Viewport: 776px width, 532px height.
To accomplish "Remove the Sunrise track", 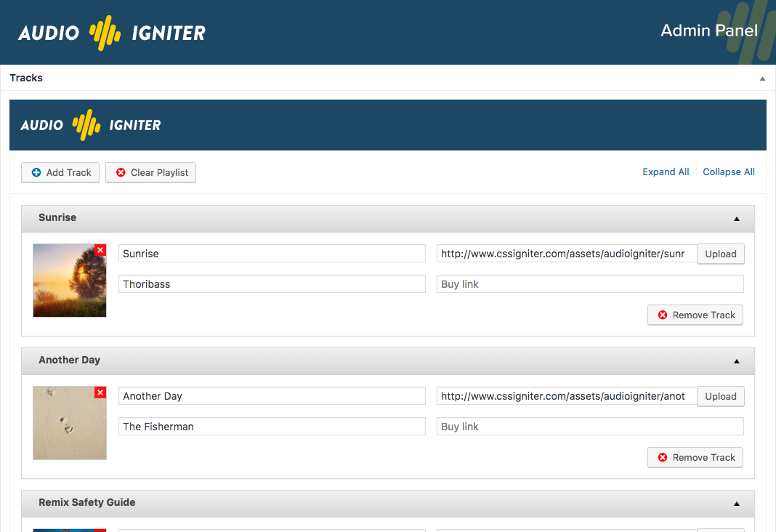I will click(x=695, y=315).
